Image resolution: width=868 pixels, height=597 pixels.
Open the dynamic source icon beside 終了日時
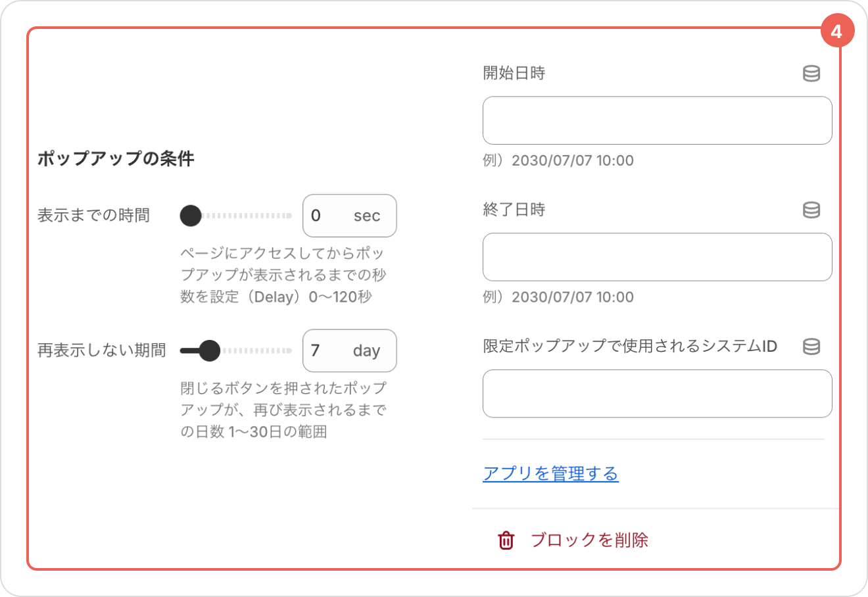pos(811,210)
